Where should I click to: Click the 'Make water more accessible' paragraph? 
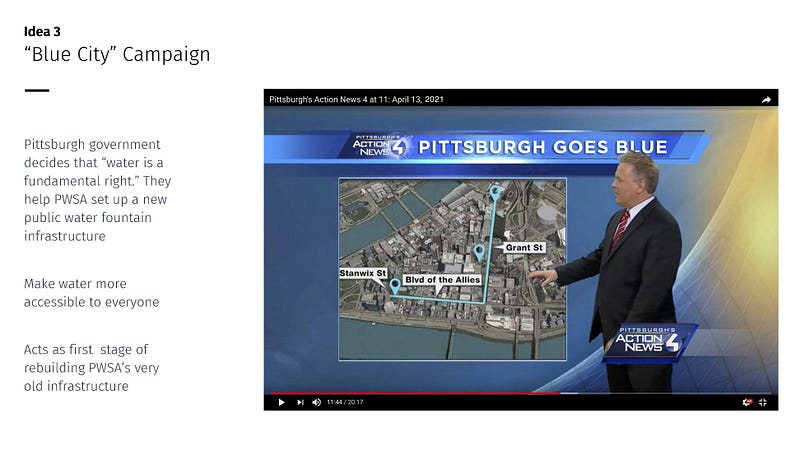click(x=91, y=293)
